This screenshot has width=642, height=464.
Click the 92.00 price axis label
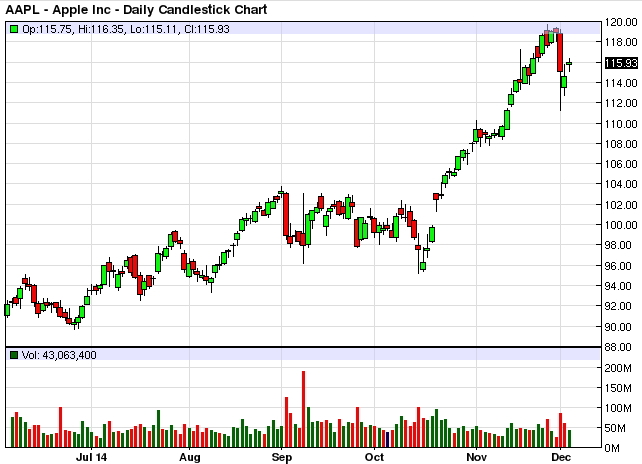tap(618, 306)
